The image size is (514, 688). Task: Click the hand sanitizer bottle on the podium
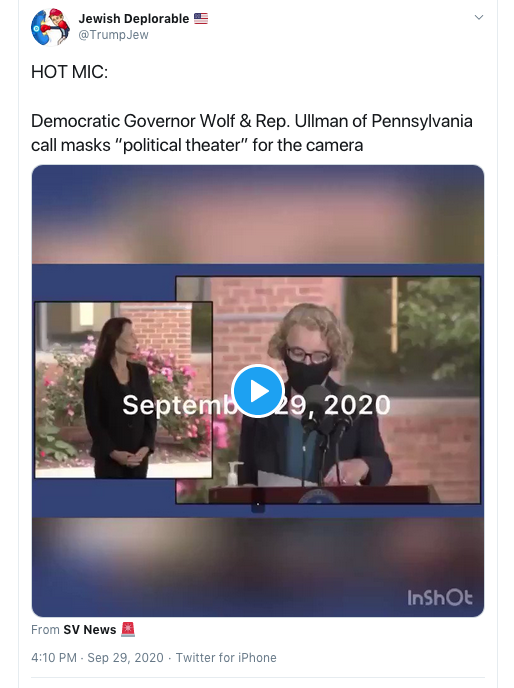tap(234, 474)
